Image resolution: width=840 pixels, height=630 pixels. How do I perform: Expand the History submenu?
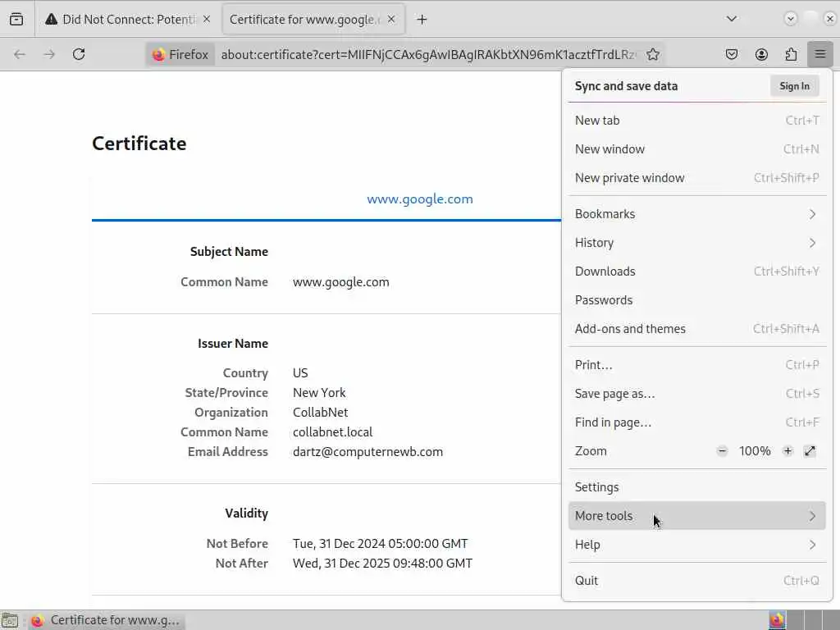coord(696,243)
